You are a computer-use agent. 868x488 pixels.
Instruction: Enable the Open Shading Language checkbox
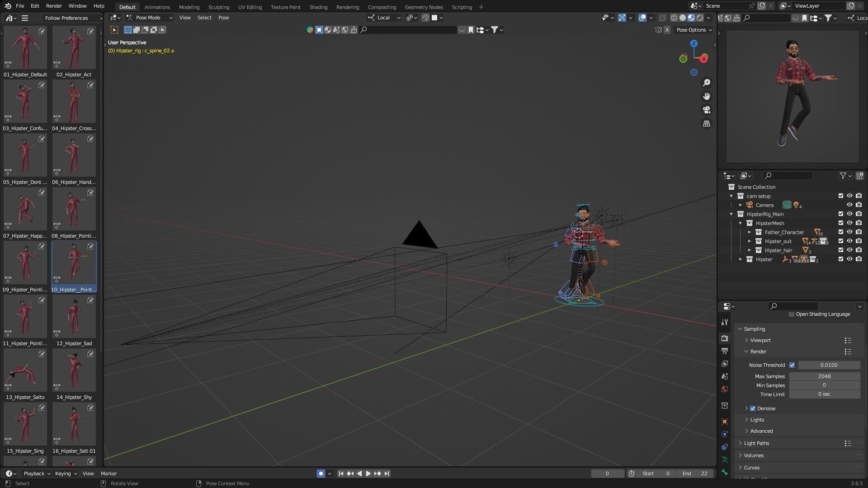point(791,314)
